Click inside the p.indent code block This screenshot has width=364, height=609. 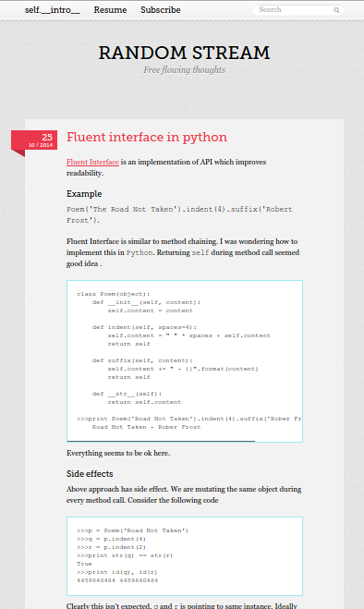pyautogui.click(x=185, y=555)
